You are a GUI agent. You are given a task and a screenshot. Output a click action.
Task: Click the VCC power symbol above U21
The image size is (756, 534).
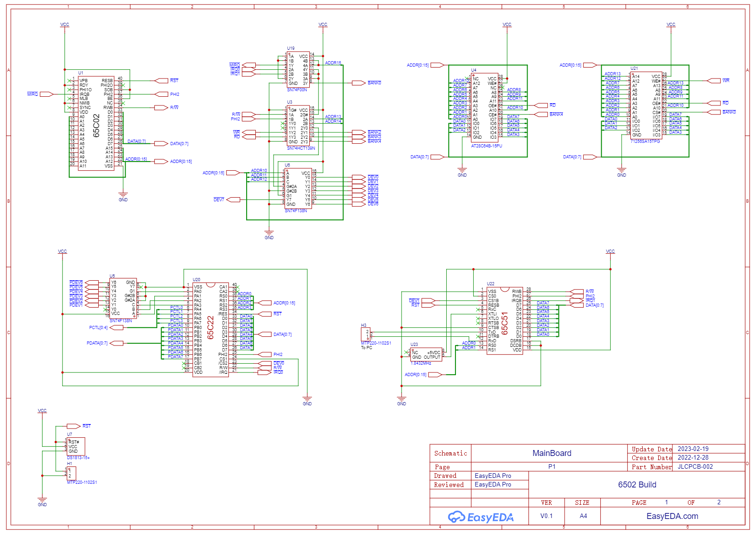(x=671, y=26)
